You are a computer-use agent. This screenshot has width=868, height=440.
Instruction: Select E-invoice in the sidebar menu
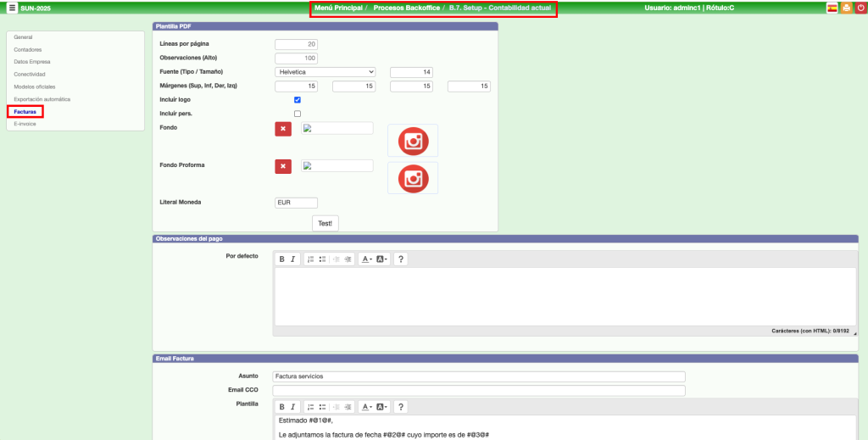pos(25,124)
